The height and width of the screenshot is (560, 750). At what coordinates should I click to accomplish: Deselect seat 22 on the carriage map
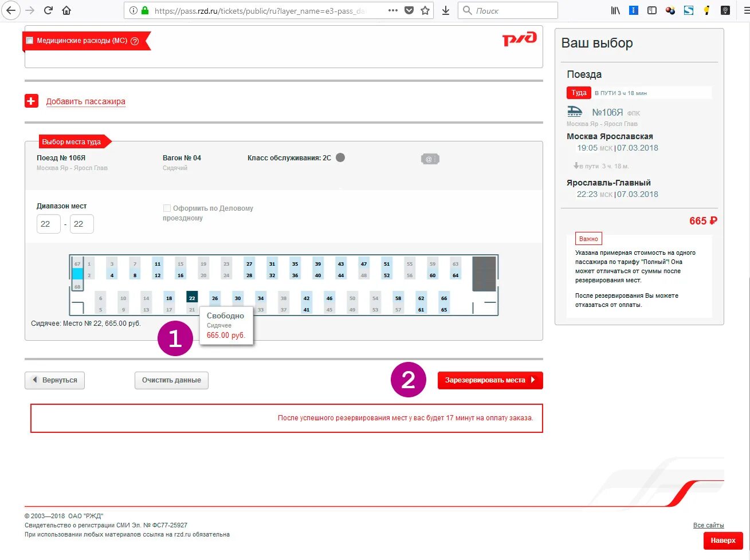[191, 298]
